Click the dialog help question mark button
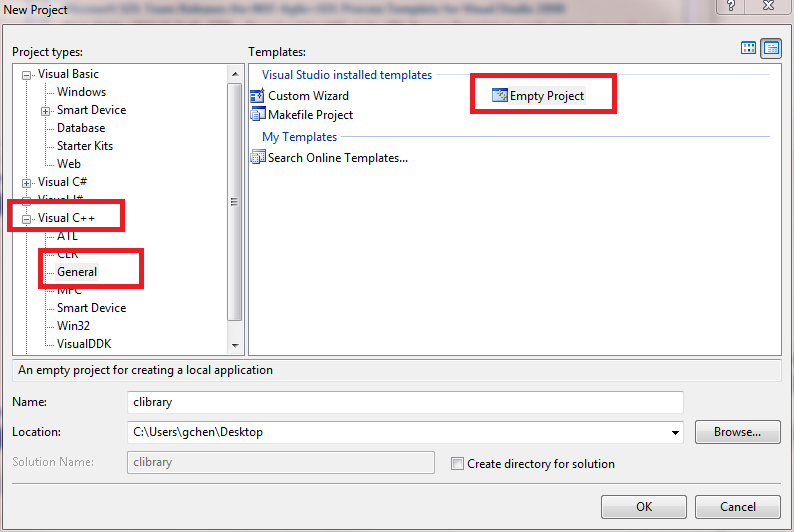Viewport: 794px width, 532px height. click(x=731, y=6)
